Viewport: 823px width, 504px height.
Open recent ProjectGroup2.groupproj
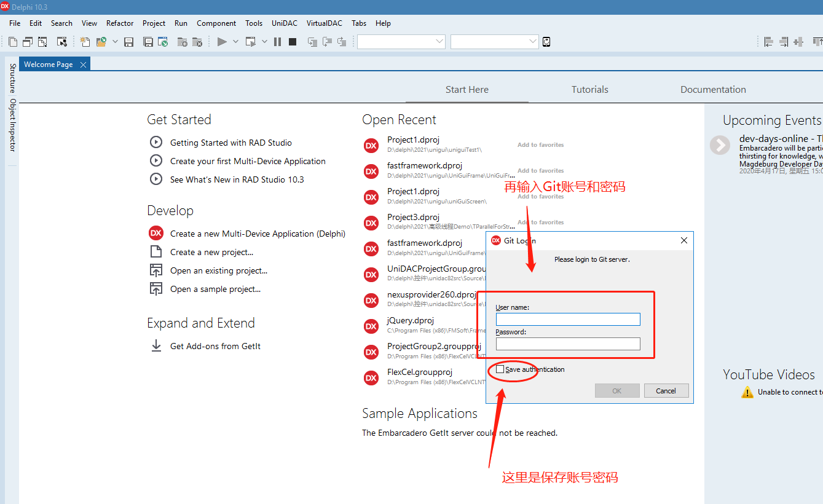coord(434,346)
